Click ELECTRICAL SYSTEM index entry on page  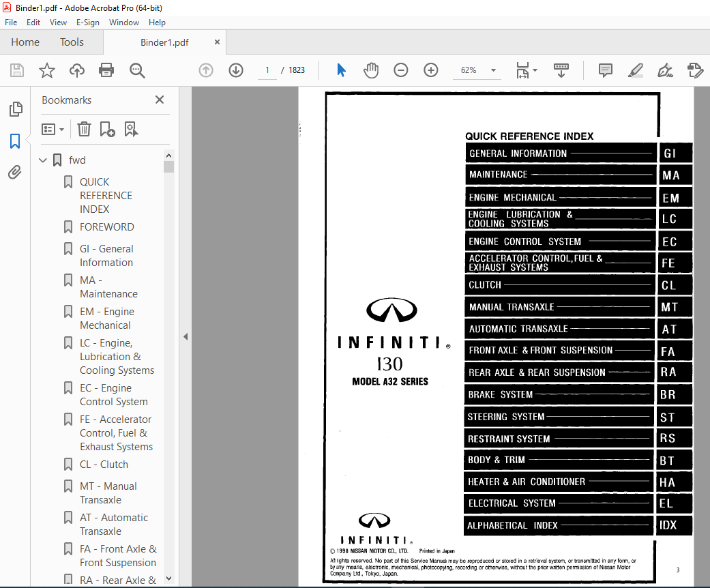(560, 503)
